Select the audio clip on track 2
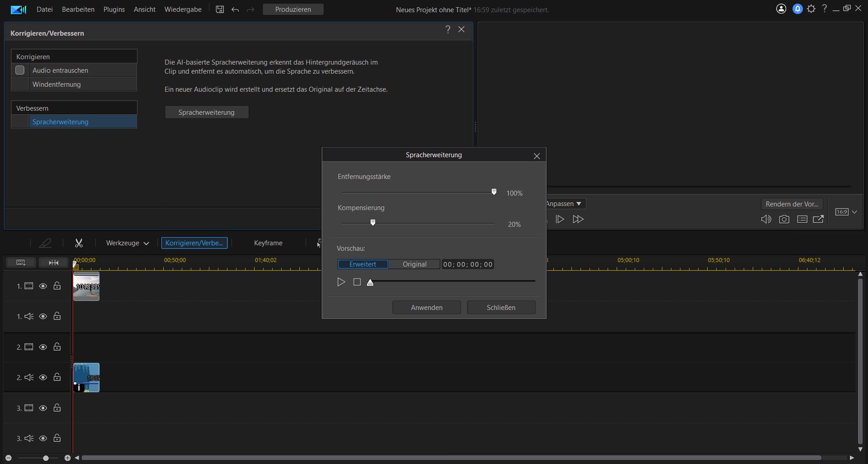Viewport: 868px width, 464px height. (x=86, y=377)
